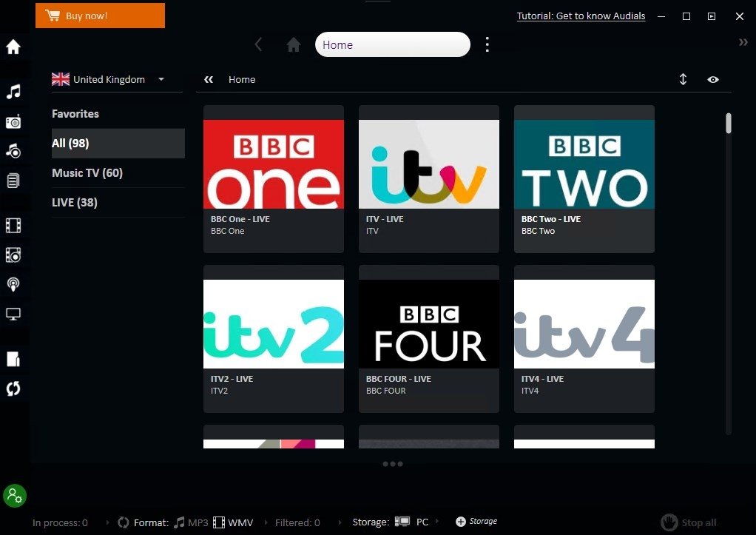Image resolution: width=756 pixels, height=535 pixels.
Task: Open the file Converter sidebar icon
Action: pos(13,359)
